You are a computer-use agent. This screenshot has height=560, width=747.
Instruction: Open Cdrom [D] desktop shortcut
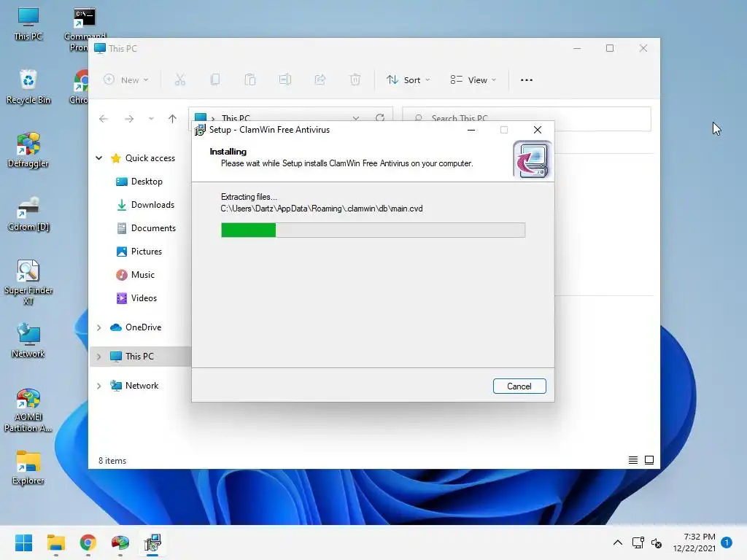(28, 214)
